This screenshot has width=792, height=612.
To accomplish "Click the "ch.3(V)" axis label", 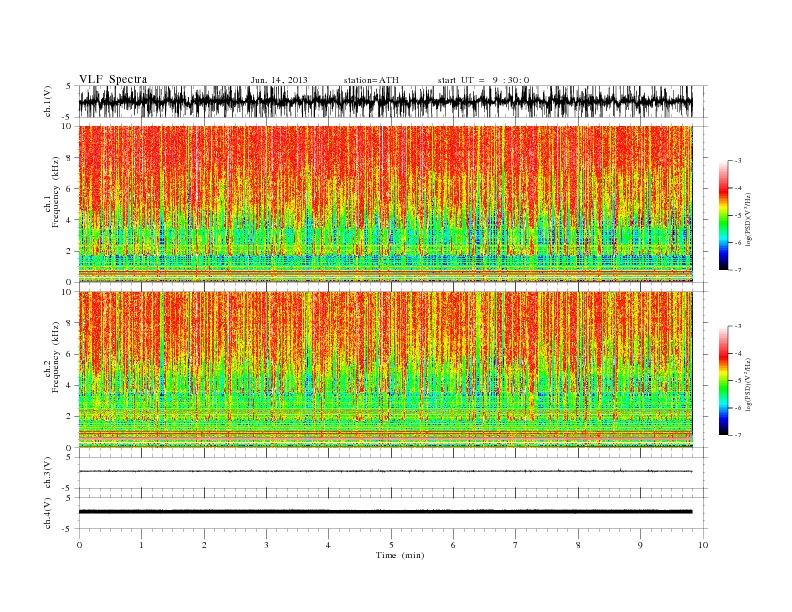I will tap(48, 473).
